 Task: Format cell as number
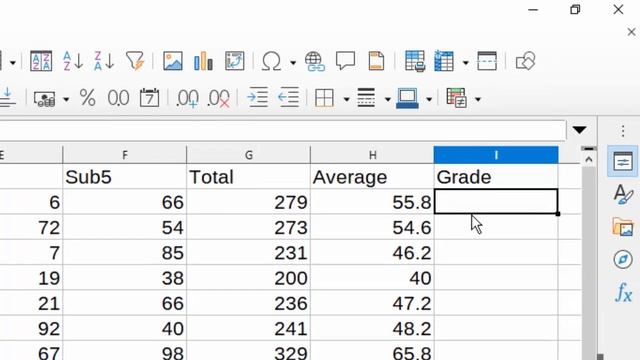[118, 98]
